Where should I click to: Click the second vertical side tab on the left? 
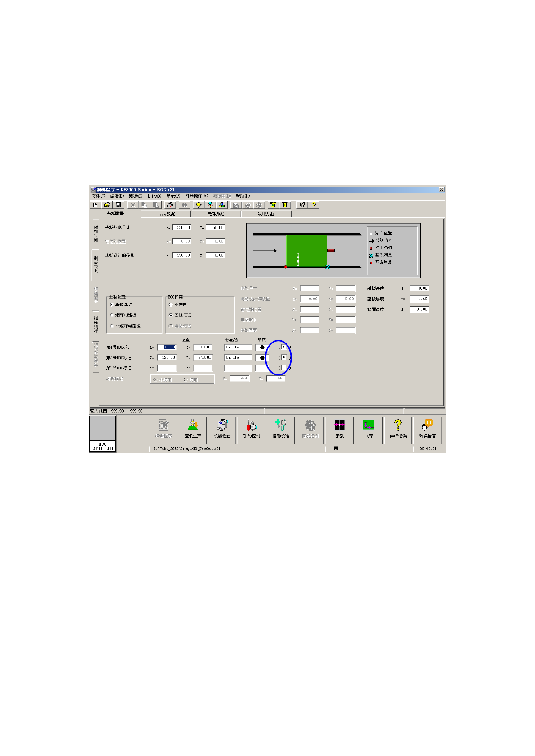coord(96,264)
